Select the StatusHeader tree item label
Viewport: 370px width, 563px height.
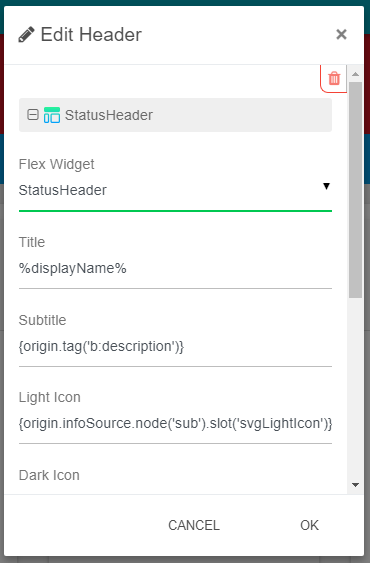[109, 115]
